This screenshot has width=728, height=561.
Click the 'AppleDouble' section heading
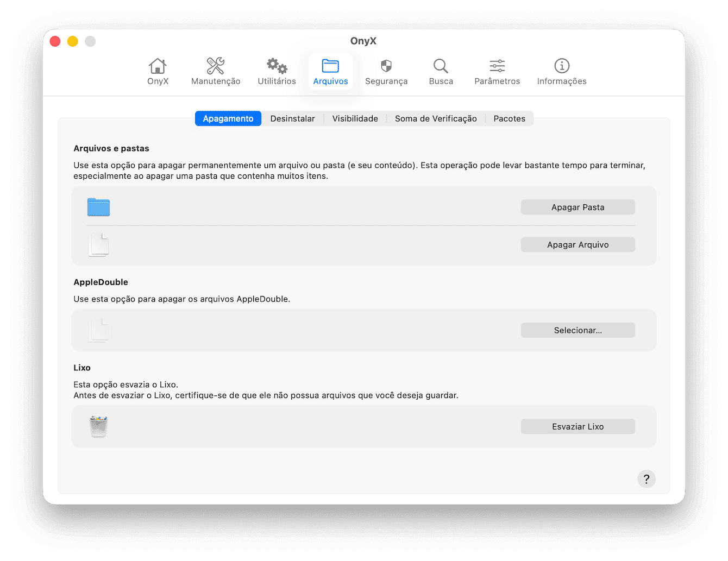pos(101,282)
